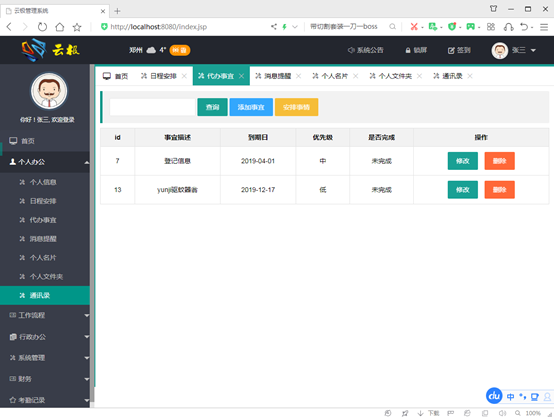
Task: Click the blue 添加事宜 button
Action: click(251, 107)
